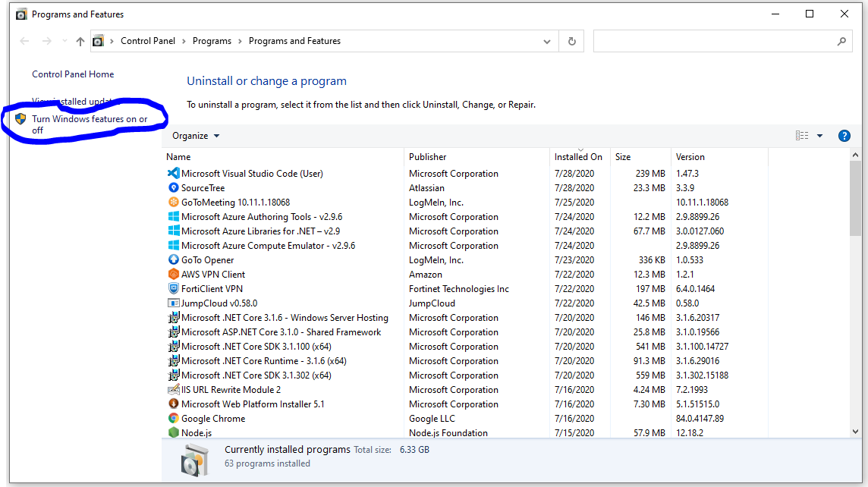The image size is (868, 487).
Task: Click the search Programs and Features box
Action: point(723,41)
